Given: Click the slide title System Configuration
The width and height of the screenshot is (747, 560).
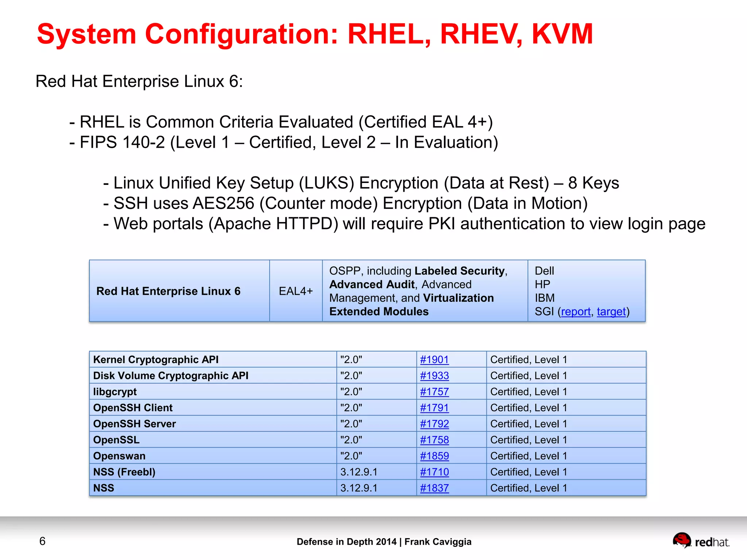Looking at the screenshot, I should coord(315,34).
